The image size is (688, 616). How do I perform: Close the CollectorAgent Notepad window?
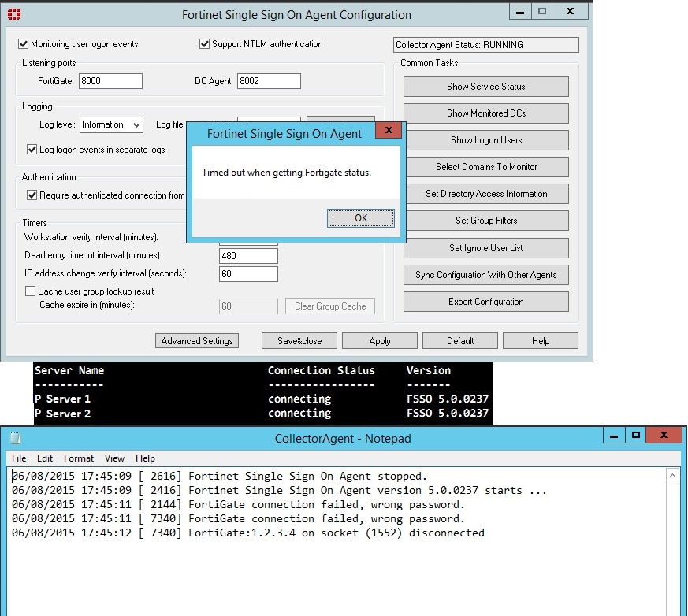[664, 435]
